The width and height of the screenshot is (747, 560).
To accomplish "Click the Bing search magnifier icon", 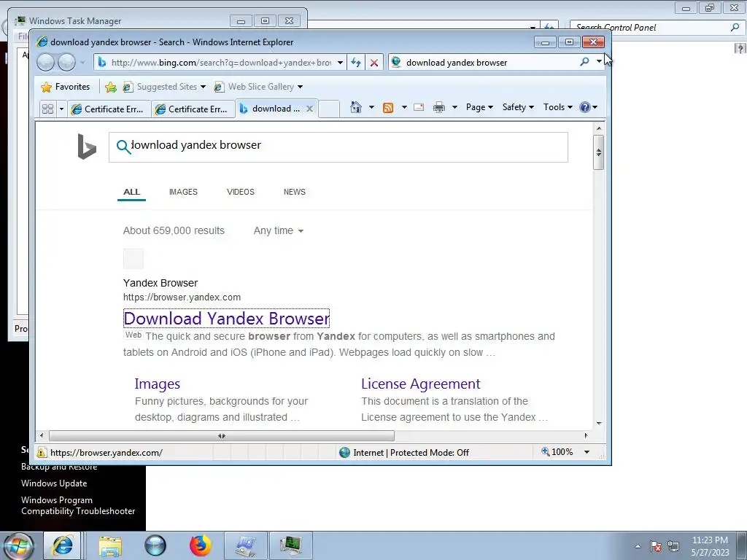I will [123, 146].
